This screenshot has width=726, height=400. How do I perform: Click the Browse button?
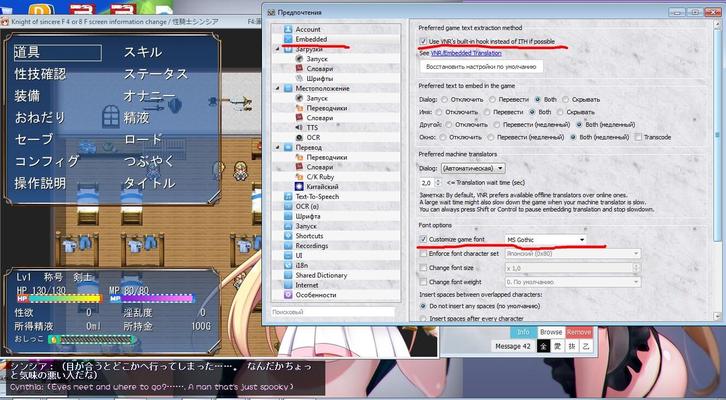tap(551, 332)
